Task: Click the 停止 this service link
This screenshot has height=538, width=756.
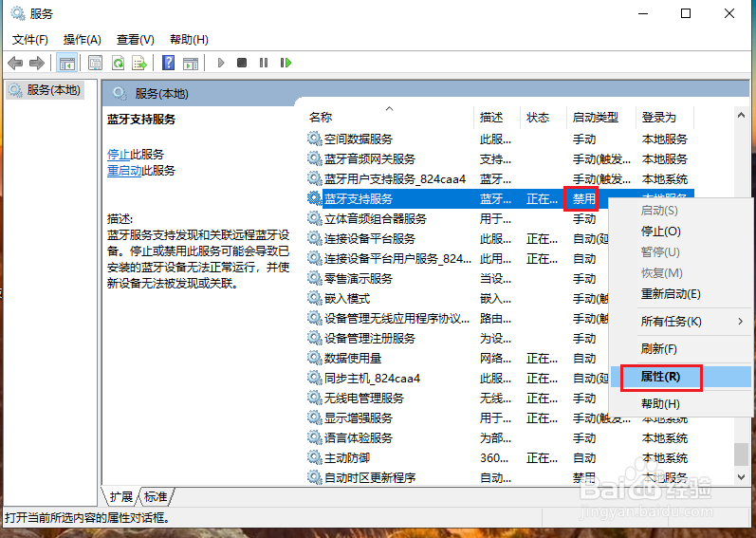Action: [119, 155]
